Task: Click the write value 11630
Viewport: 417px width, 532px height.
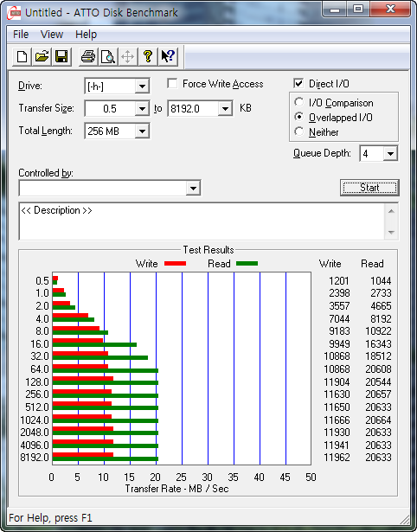Action: 337,394
